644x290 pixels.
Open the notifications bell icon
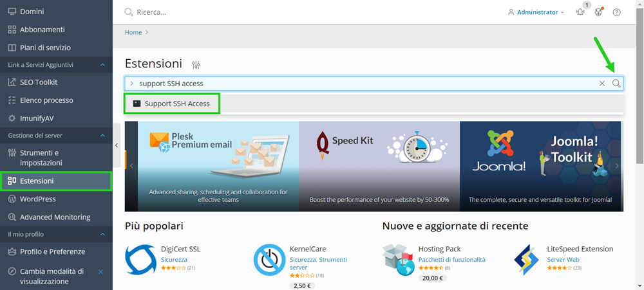[x=580, y=12]
